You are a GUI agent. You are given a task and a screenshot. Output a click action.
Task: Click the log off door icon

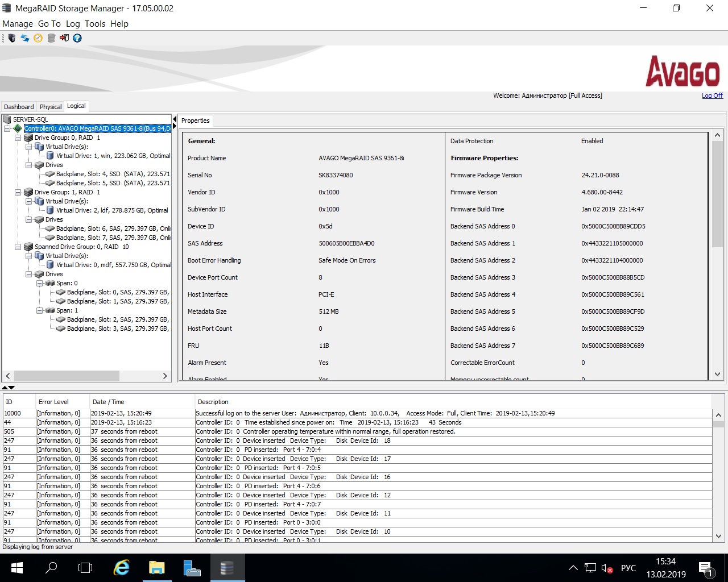point(64,38)
